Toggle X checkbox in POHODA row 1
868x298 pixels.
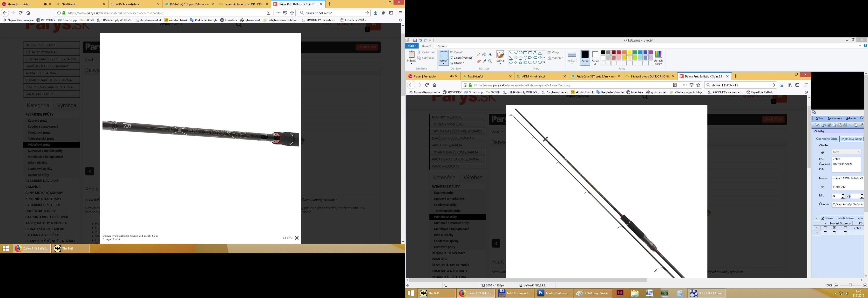pyautogui.click(x=825, y=228)
